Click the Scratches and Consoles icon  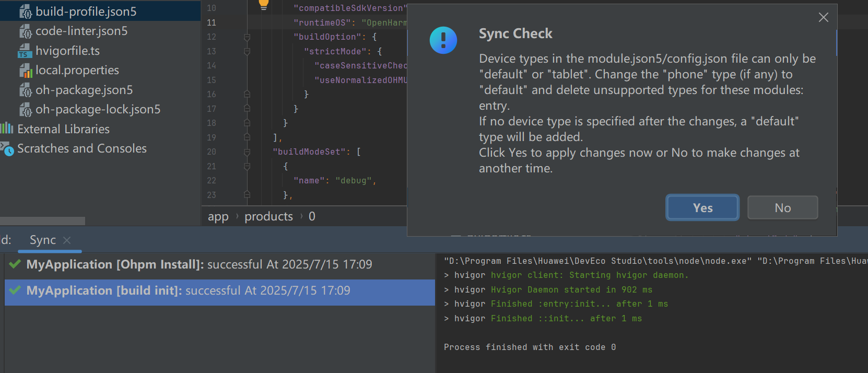pos(7,149)
